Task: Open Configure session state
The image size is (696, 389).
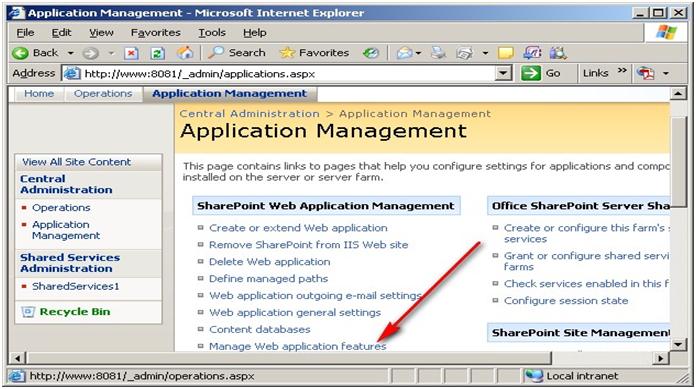Action: [566, 301]
